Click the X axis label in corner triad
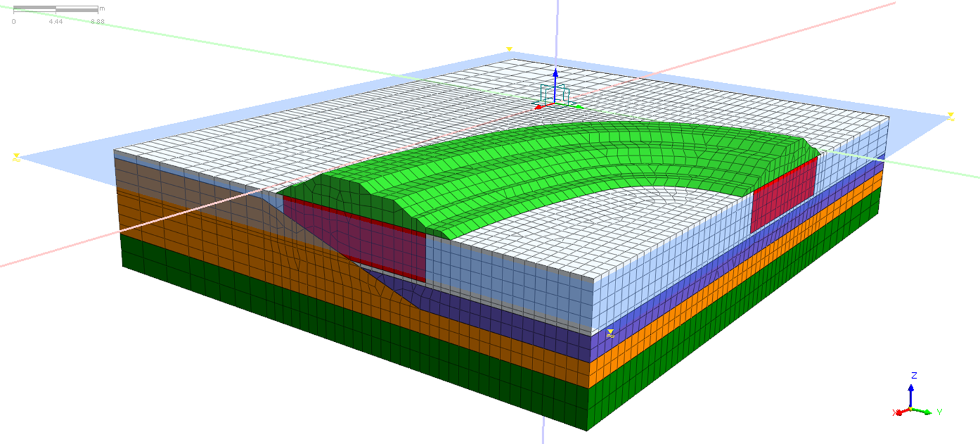The image size is (980, 444). tap(895, 413)
